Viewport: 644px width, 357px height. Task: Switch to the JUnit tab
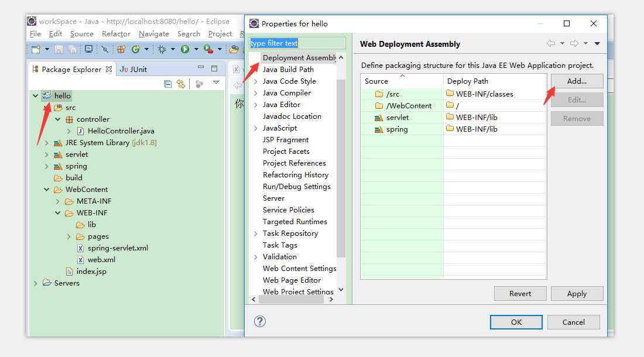[133, 69]
